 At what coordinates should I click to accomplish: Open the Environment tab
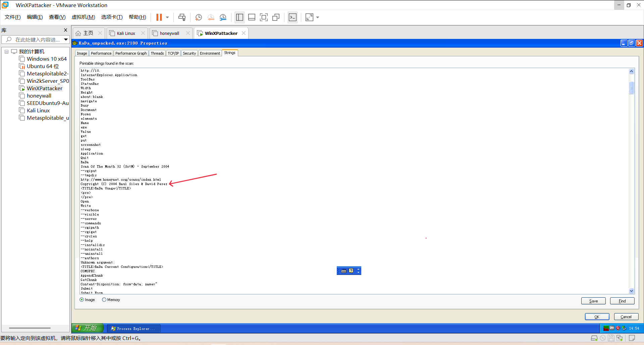pos(210,53)
